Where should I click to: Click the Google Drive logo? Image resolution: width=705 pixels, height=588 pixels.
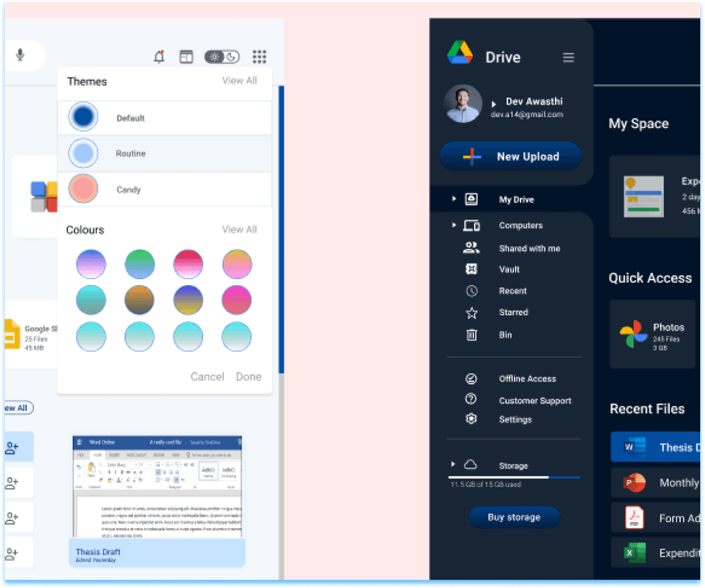[460, 52]
